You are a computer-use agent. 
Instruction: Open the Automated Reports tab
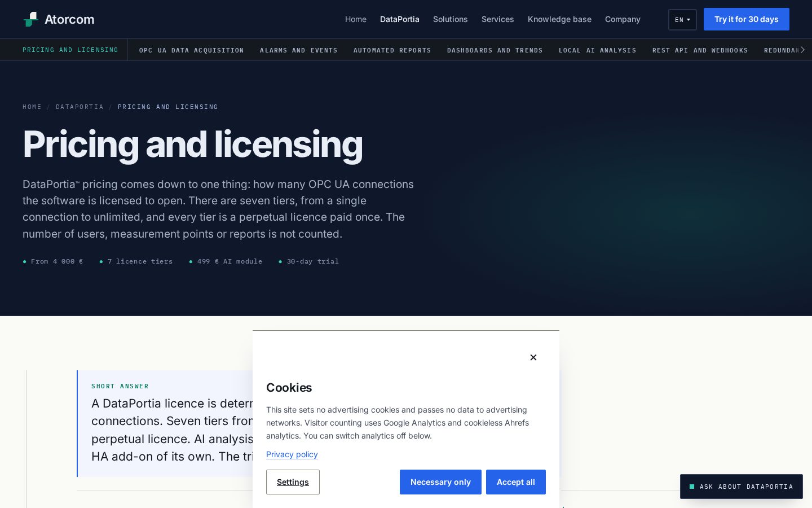point(392,50)
